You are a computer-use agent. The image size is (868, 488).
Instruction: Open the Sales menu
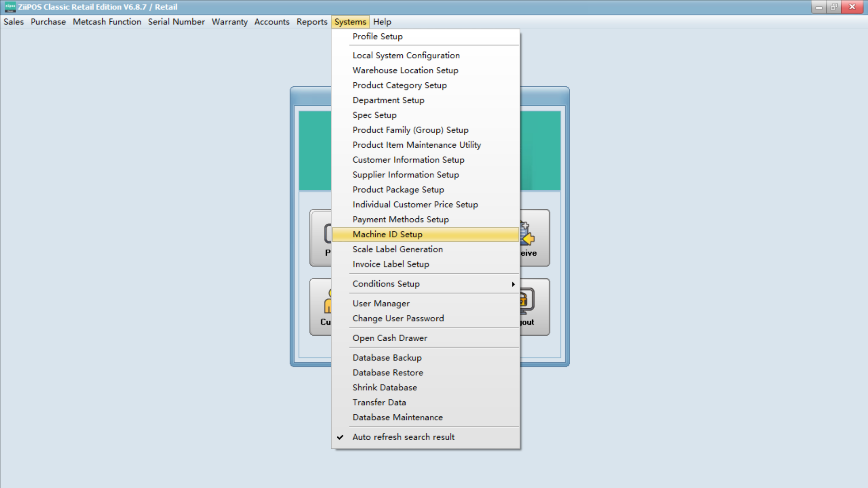(x=14, y=22)
